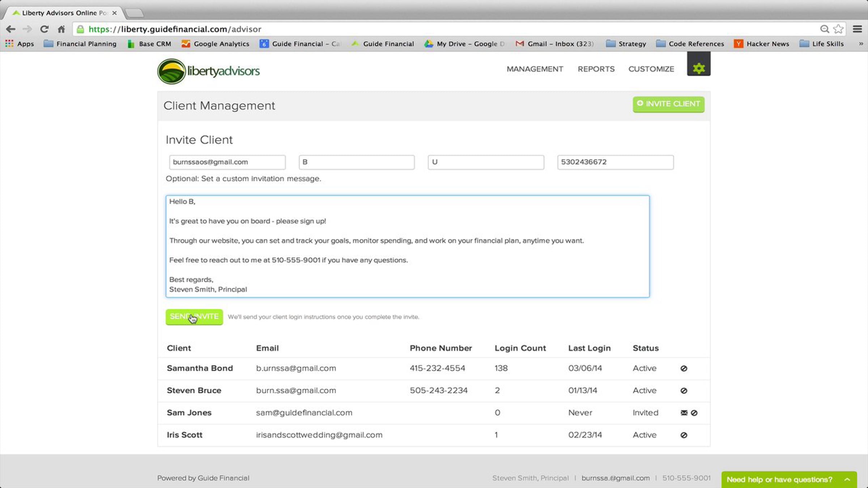Show hidden bookmarks overflow chevron
This screenshot has width=868, height=488.
(861, 44)
